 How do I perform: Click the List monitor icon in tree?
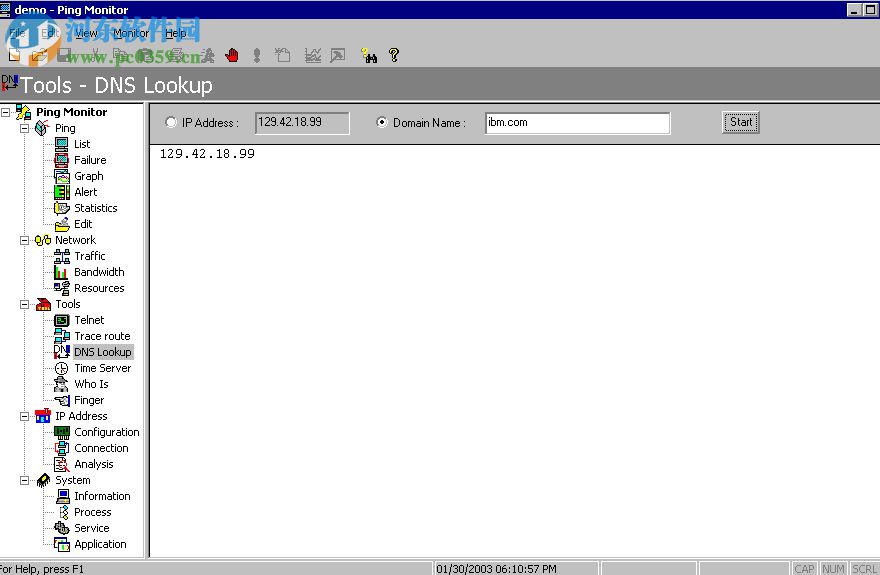coord(62,144)
